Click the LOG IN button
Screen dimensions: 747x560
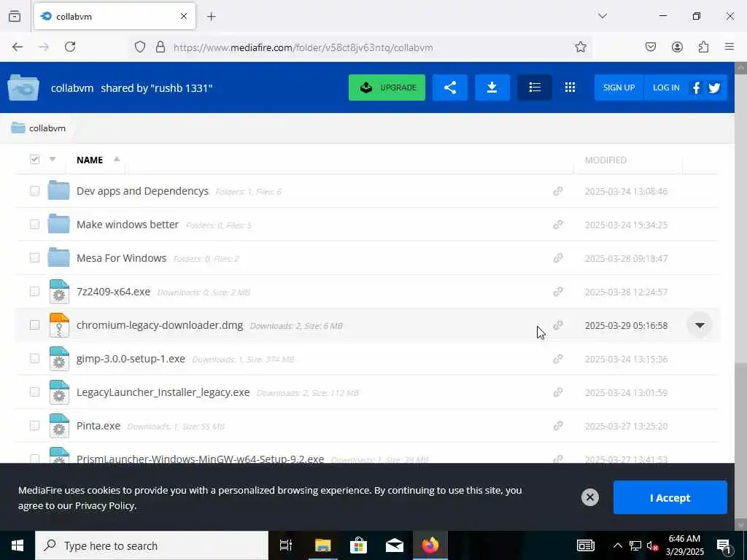coord(666,87)
